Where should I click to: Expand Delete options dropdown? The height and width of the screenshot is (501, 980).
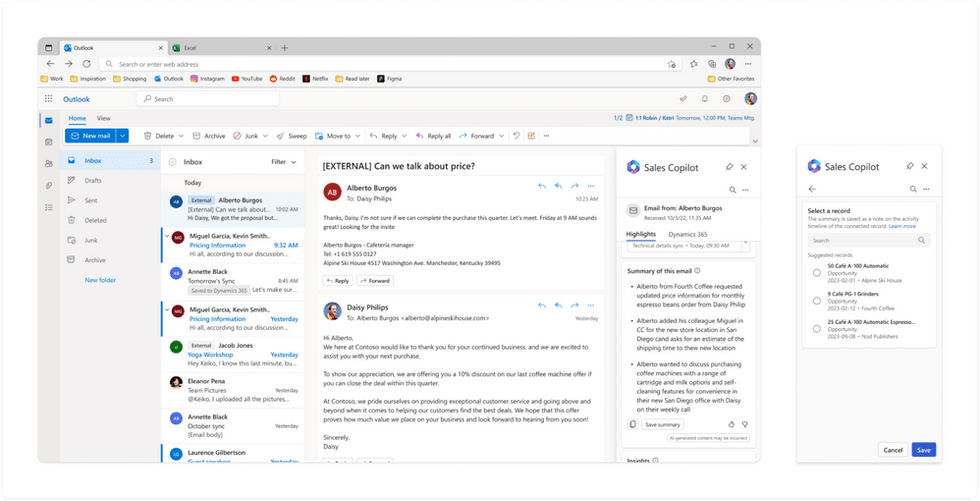coord(182,136)
